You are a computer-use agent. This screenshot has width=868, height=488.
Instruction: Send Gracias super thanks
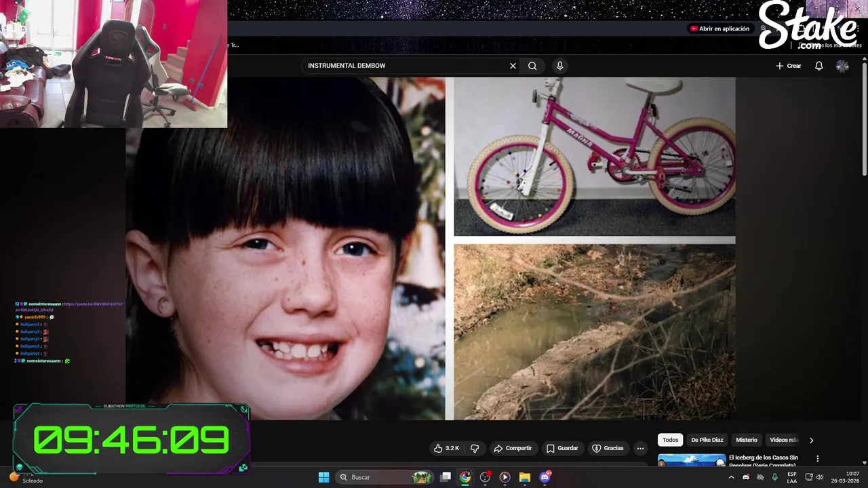coord(608,448)
